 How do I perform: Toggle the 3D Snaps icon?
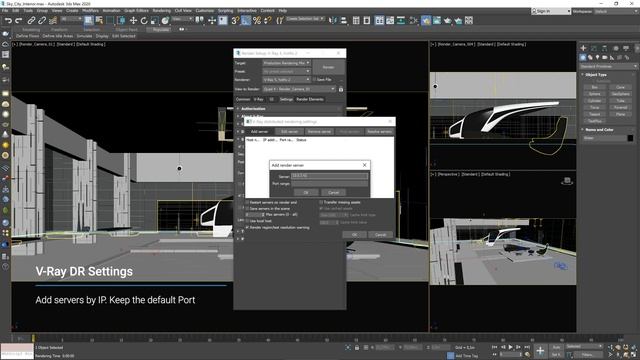235,20
